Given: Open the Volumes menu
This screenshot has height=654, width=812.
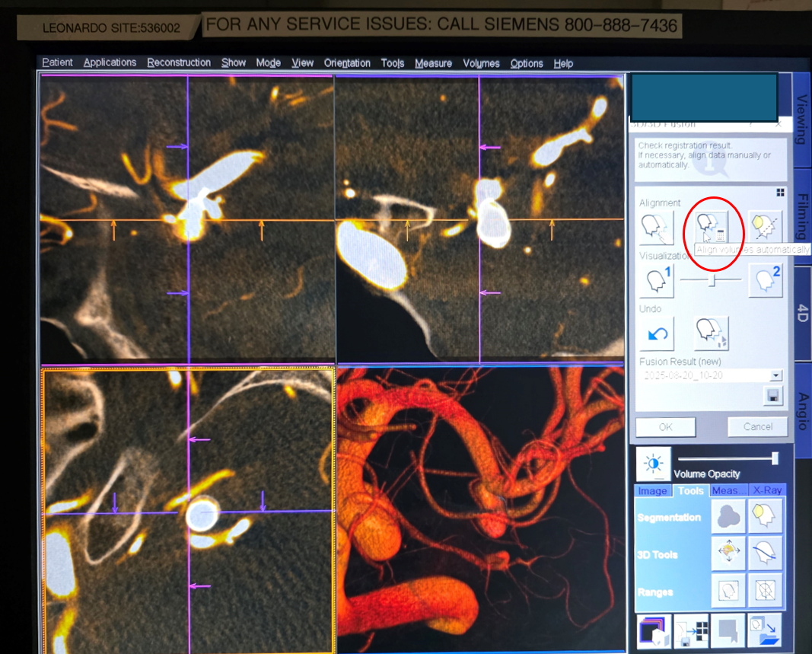Looking at the screenshot, I should (x=481, y=63).
